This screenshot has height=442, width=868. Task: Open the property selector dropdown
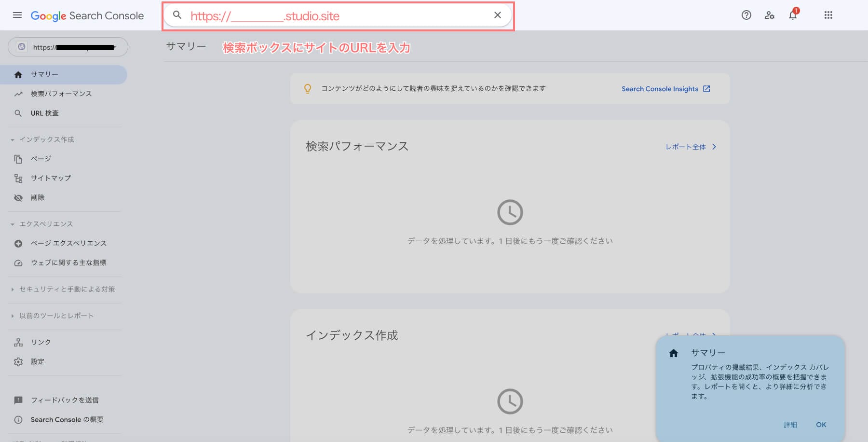click(68, 47)
